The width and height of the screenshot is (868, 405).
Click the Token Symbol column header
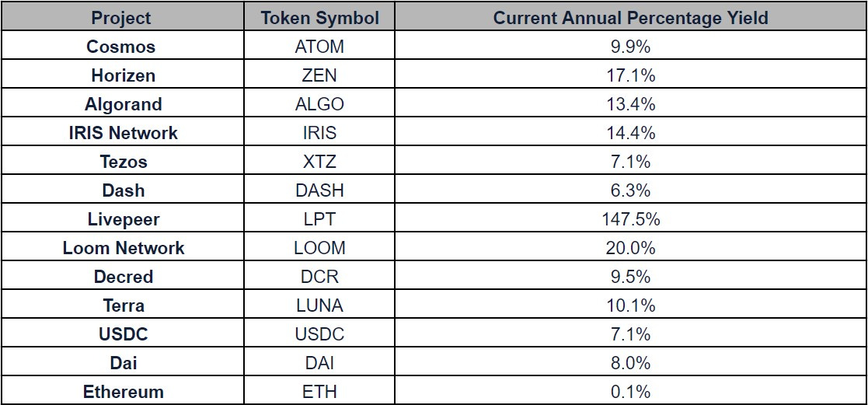point(319,18)
